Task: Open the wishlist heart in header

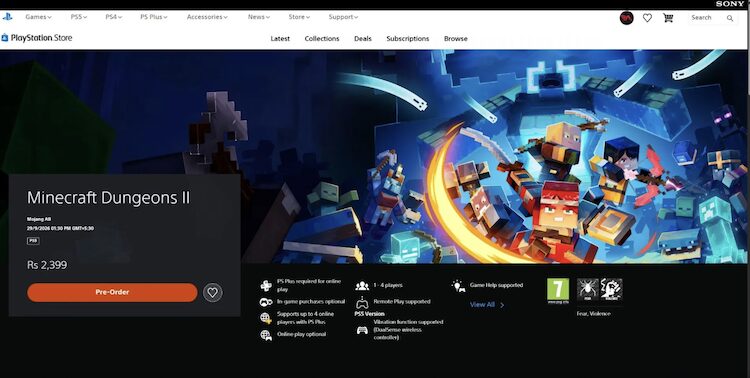Action: [x=647, y=18]
